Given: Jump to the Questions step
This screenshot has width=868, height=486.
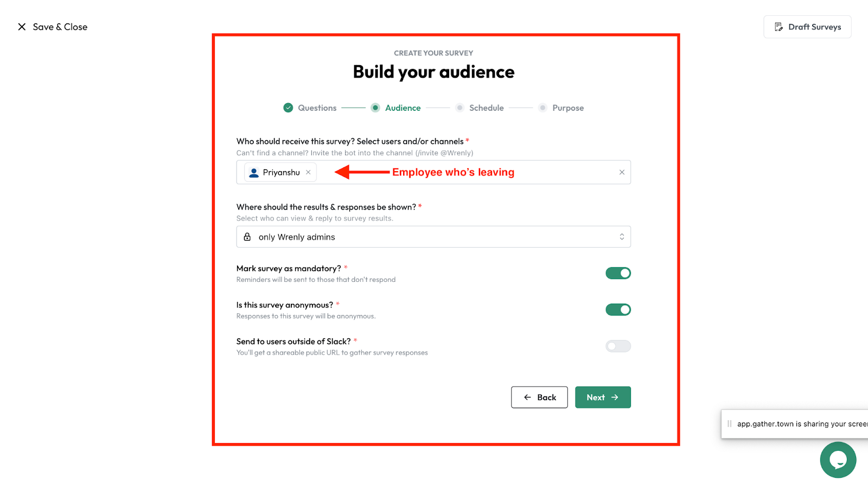Looking at the screenshot, I should 310,108.
